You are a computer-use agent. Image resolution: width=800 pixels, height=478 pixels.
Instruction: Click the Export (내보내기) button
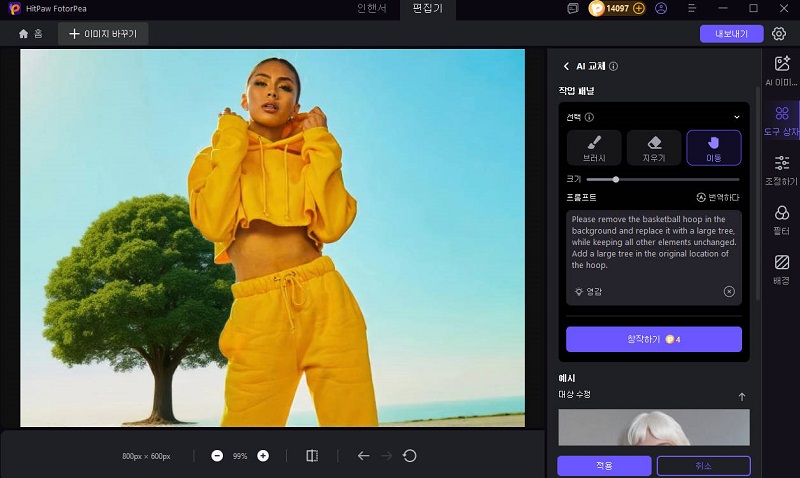pos(731,34)
